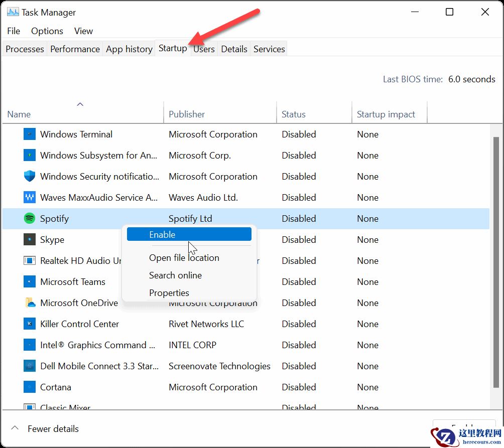Click the Microsoft Teams icon
The height and width of the screenshot is (448, 504).
click(x=30, y=281)
